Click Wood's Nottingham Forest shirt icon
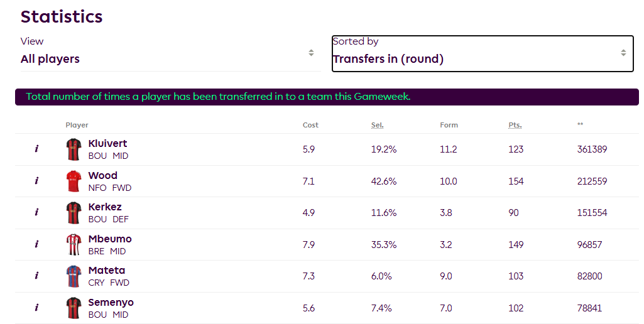644x324 pixels. (74, 181)
